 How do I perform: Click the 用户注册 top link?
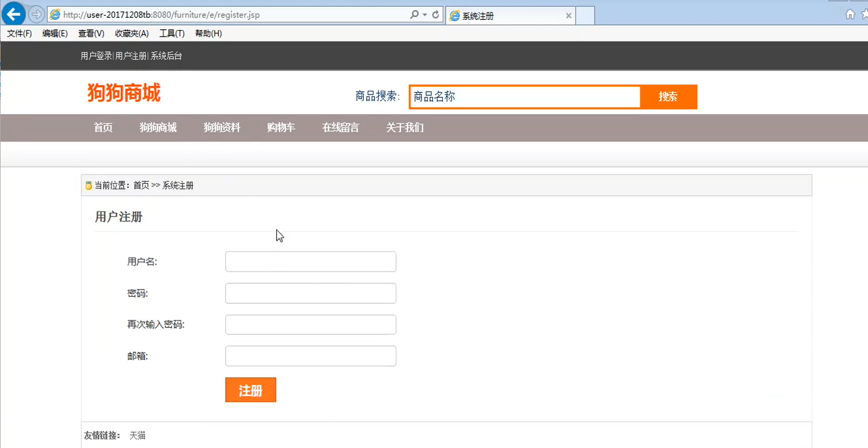point(131,56)
